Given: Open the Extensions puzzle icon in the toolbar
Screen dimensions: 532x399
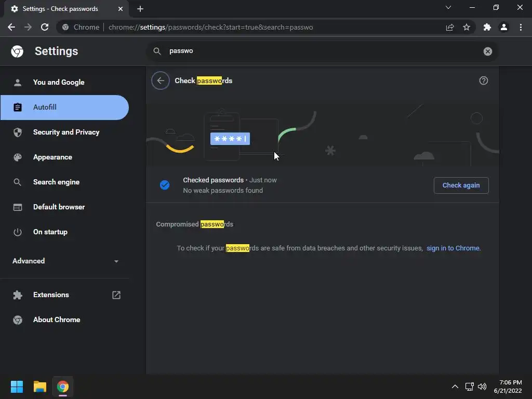Looking at the screenshot, I should (487, 27).
